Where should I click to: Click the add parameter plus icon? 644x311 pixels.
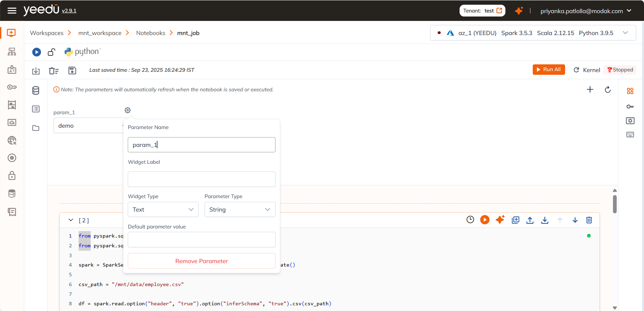pos(590,90)
